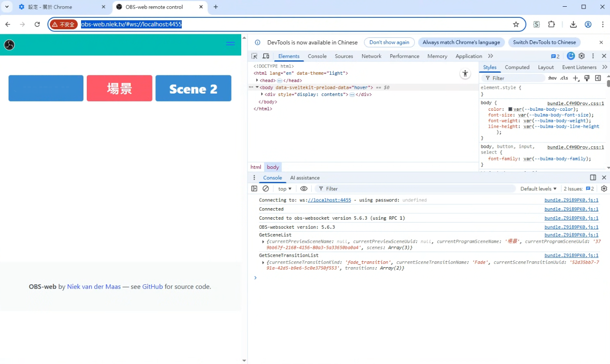Click the new style rule plus icon
The width and height of the screenshot is (610, 364).
576,78
